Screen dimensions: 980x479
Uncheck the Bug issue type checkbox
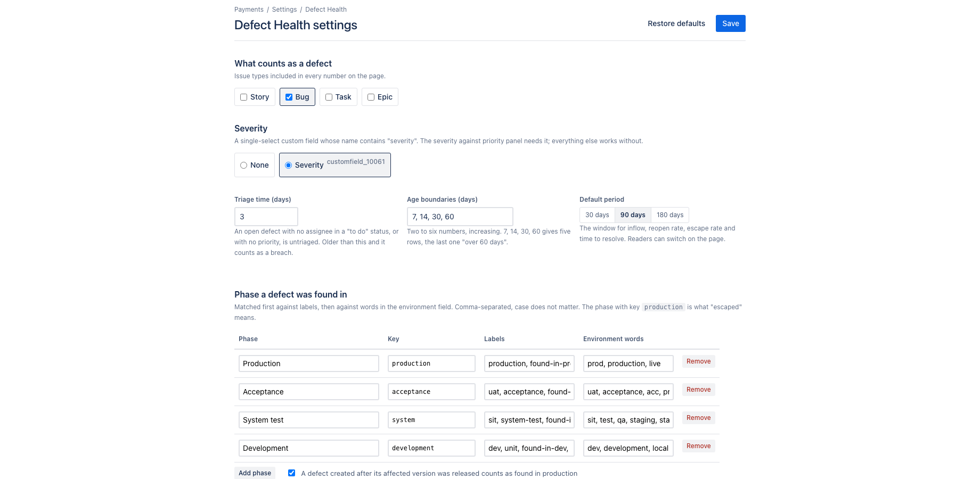(289, 97)
